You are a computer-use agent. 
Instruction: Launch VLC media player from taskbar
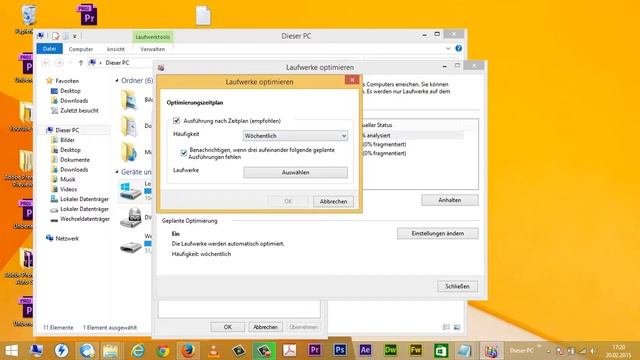[213, 351]
